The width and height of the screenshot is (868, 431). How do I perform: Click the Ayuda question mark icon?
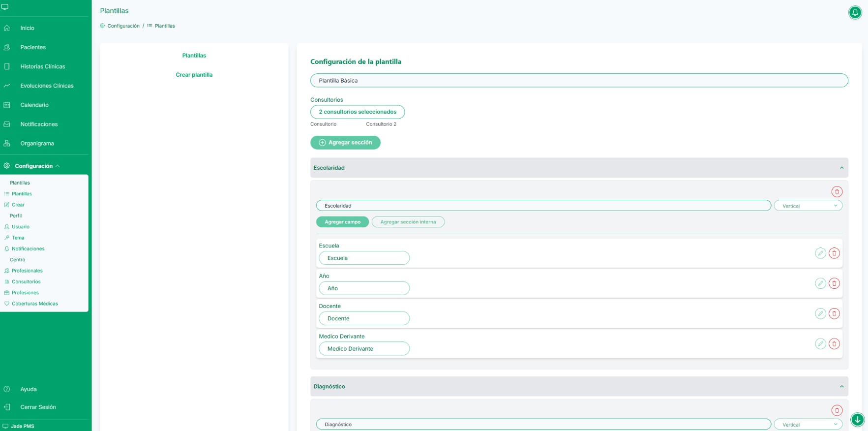pyautogui.click(x=7, y=389)
